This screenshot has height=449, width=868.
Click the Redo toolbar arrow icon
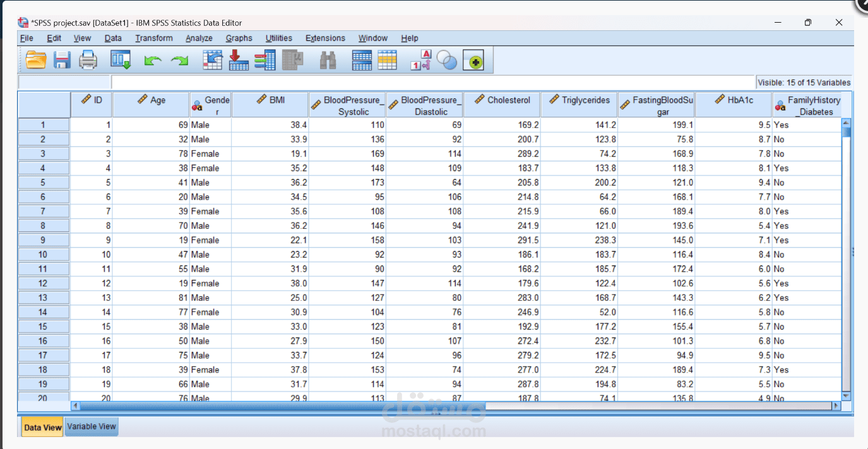point(180,59)
